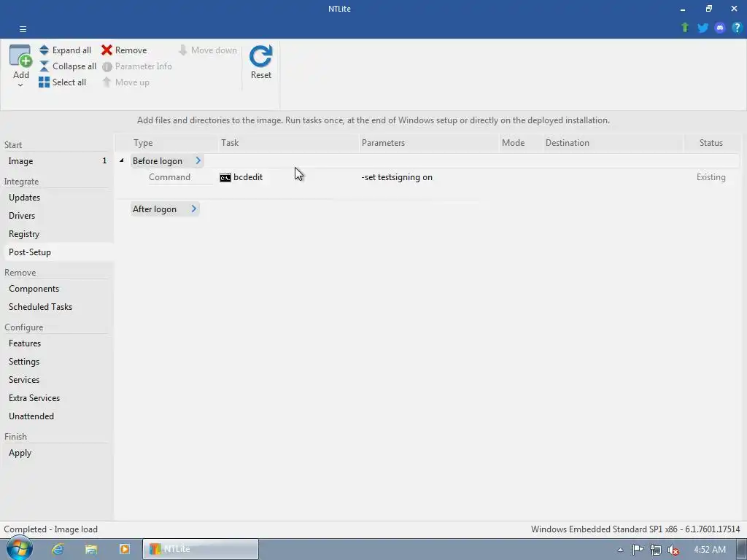Click the Show desktop strip
The width and height of the screenshot is (747, 560).
[x=742, y=549]
